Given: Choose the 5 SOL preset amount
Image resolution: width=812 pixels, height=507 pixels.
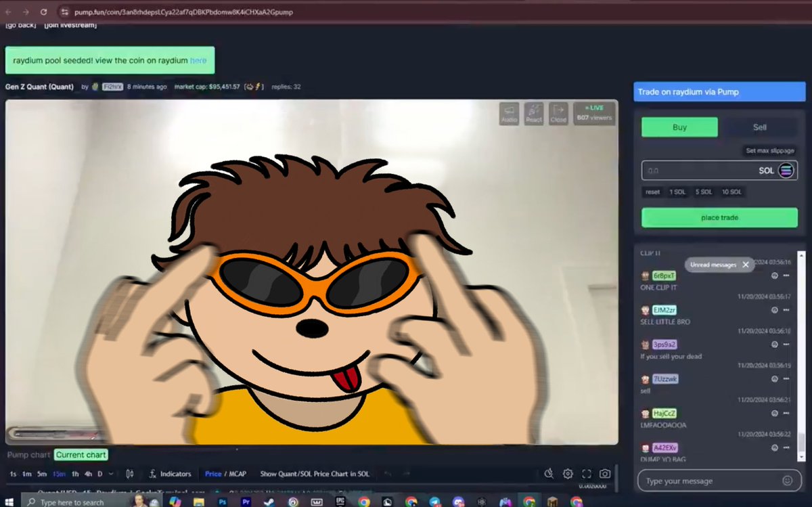Looking at the screenshot, I should (703, 192).
